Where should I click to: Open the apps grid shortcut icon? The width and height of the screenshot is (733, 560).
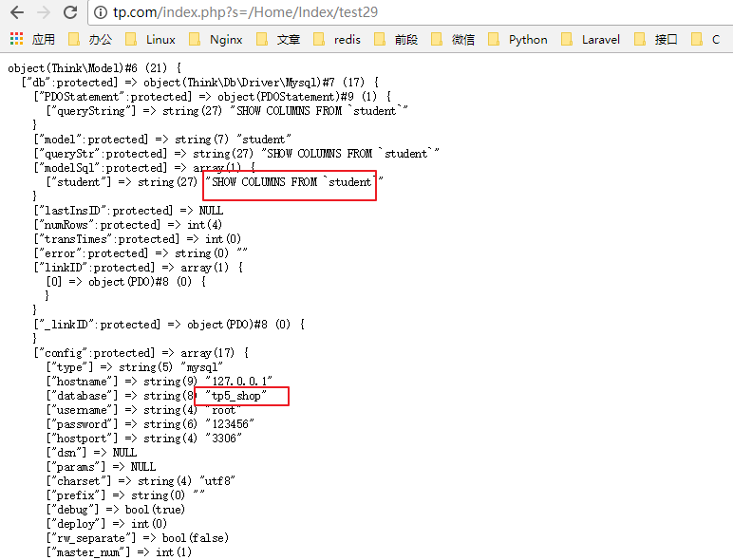tap(16, 39)
